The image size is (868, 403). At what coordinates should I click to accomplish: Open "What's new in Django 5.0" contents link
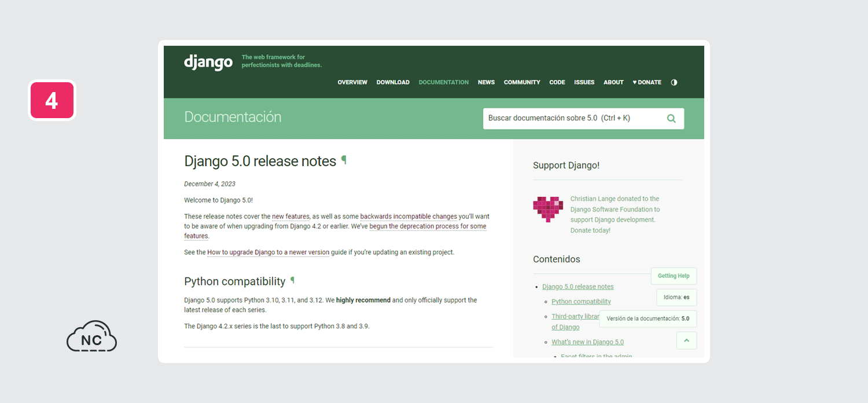(x=587, y=342)
